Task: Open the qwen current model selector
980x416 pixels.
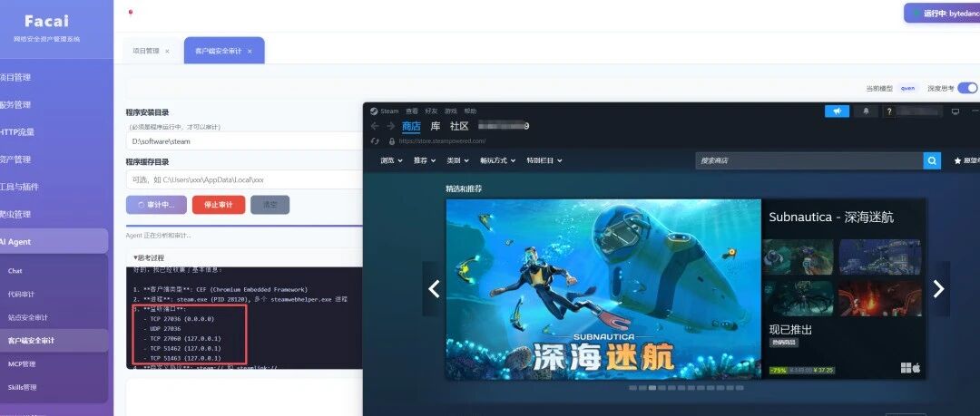Action: [907, 88]
